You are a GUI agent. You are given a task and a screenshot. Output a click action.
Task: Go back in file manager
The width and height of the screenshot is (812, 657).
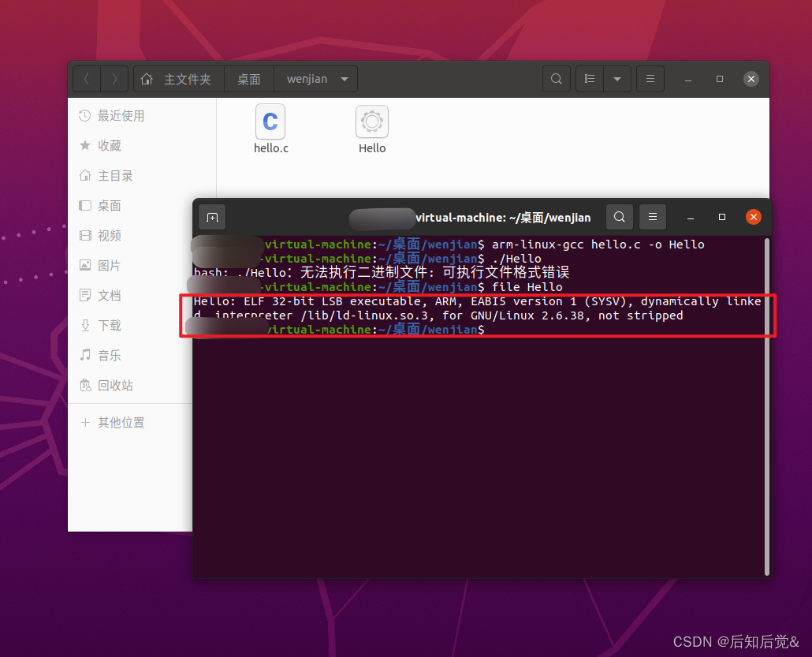coord(87,79)
